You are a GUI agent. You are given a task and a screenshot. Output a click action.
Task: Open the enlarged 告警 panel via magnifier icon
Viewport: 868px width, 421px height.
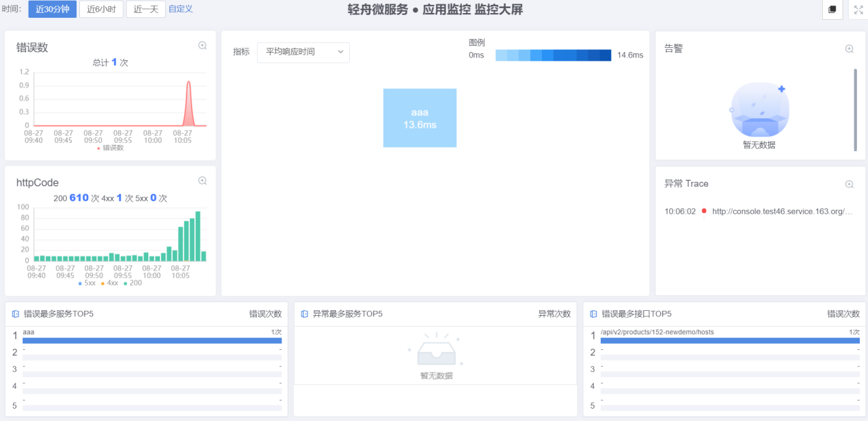tap(850, 49)
